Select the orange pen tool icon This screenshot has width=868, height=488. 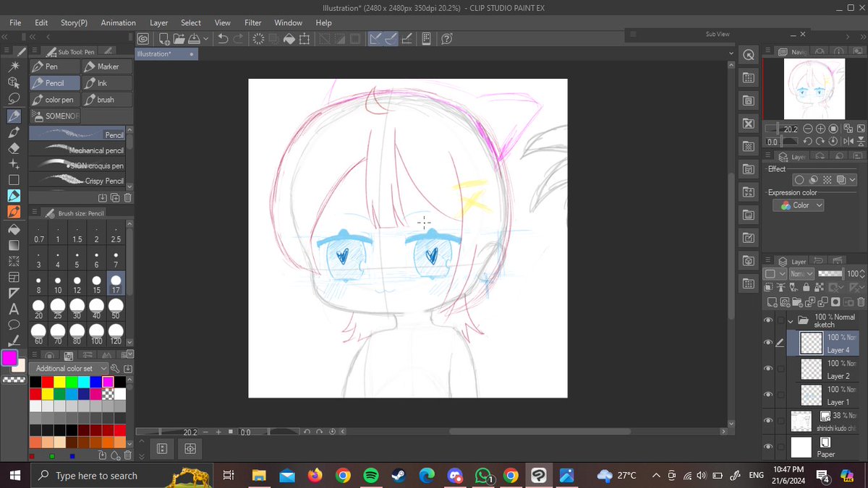coord(14,210)
